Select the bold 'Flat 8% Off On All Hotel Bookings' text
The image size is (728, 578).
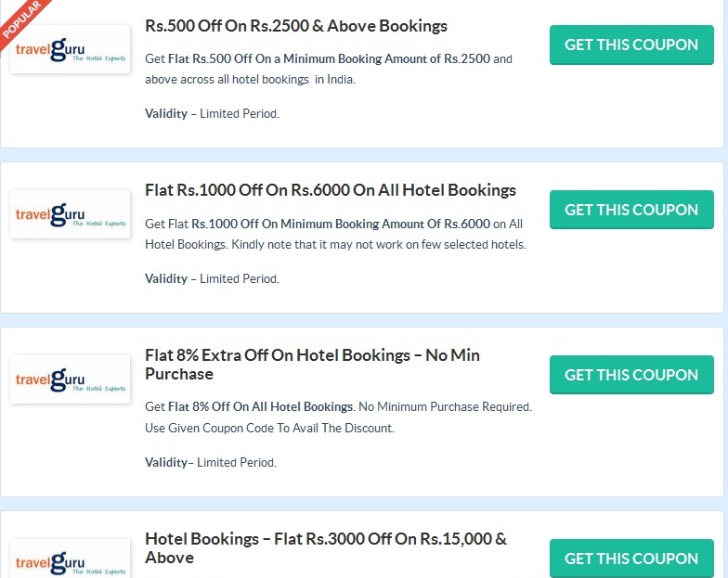pyautogui.click(x=260, y=406)
